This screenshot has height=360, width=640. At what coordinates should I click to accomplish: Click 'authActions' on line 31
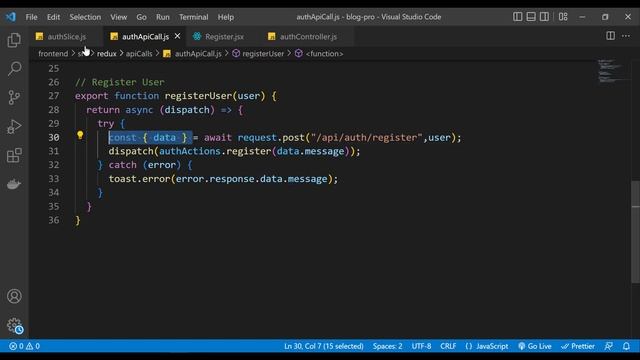click(190, 151)
